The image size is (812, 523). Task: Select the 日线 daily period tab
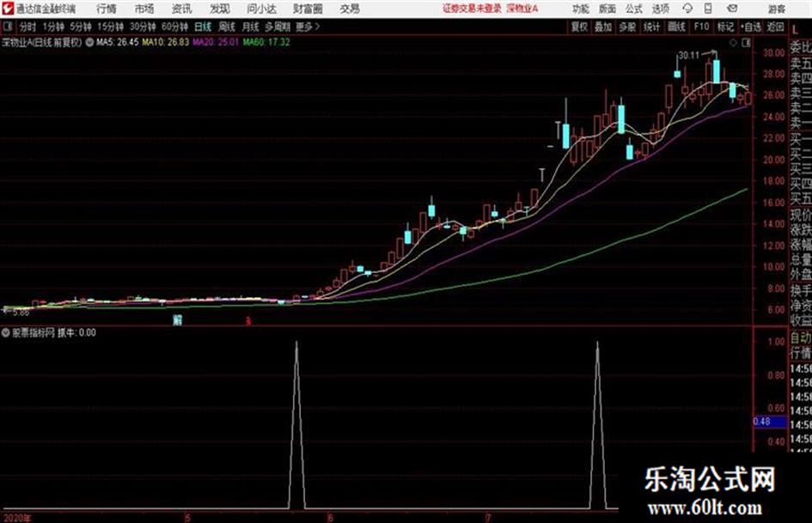click(203, 27)
